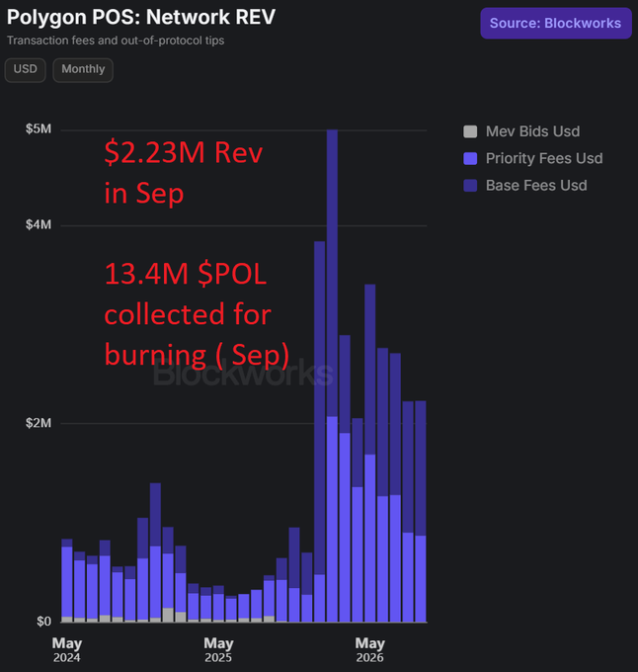
Task: Click the first bar at May 2024
Action: tap(67, 580)
